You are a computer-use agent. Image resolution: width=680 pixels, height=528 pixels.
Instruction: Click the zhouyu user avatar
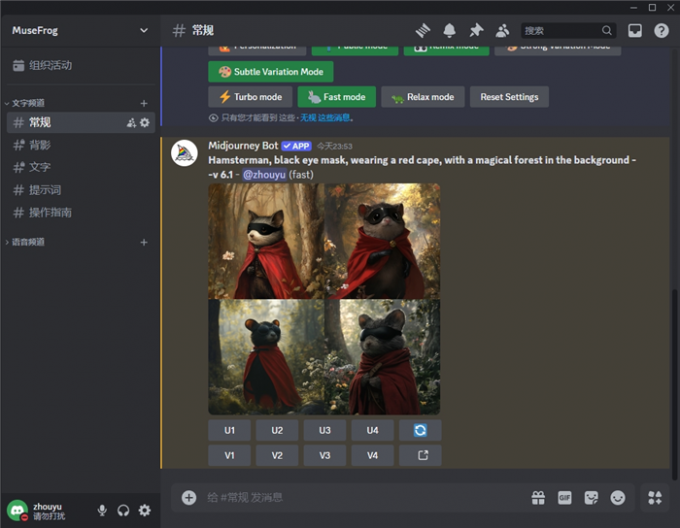pyautogui.click(x=17, y=511)
